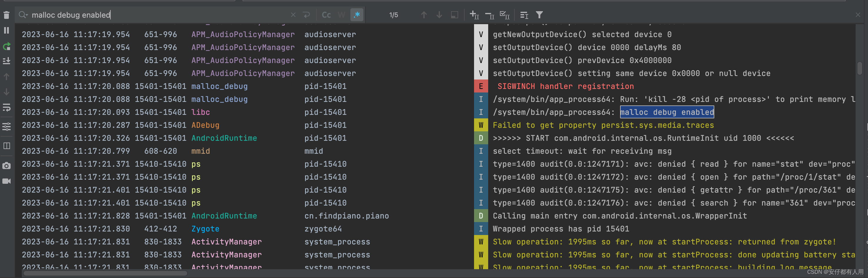
Task: Click the '608-620' process ID
Action: (161, 151)
